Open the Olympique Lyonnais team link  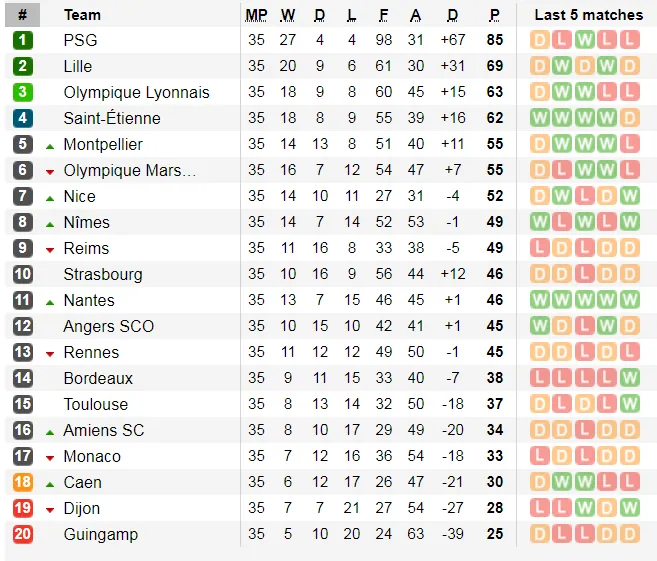(136, 92)
